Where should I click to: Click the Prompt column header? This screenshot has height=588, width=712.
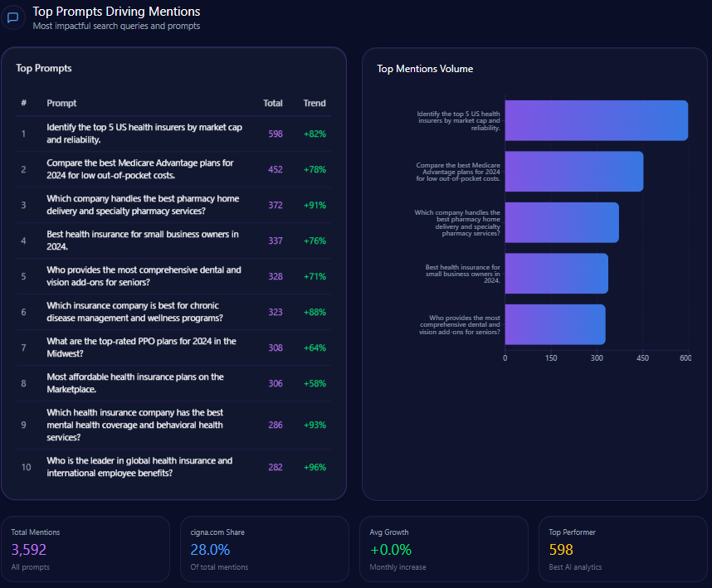pyautogui.click(x=61, y=103)
